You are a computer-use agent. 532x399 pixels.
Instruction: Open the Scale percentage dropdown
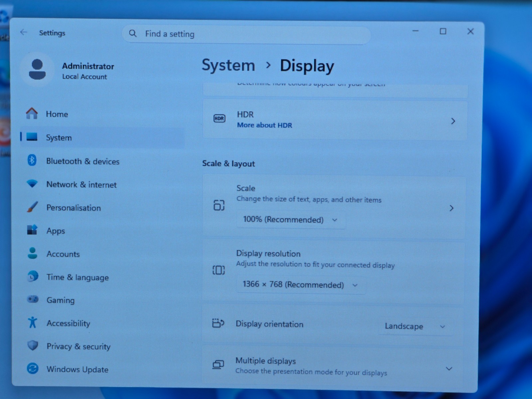[x=291, y=219]
